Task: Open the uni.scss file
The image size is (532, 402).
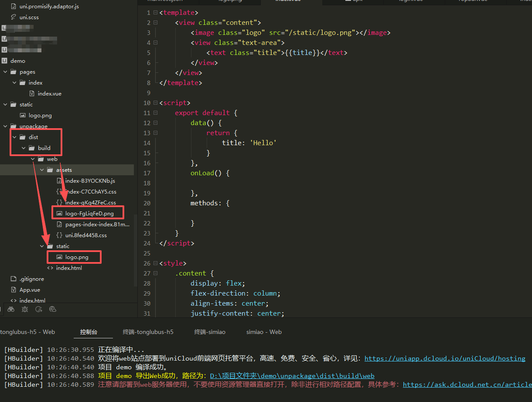Action: click(29, 17)
